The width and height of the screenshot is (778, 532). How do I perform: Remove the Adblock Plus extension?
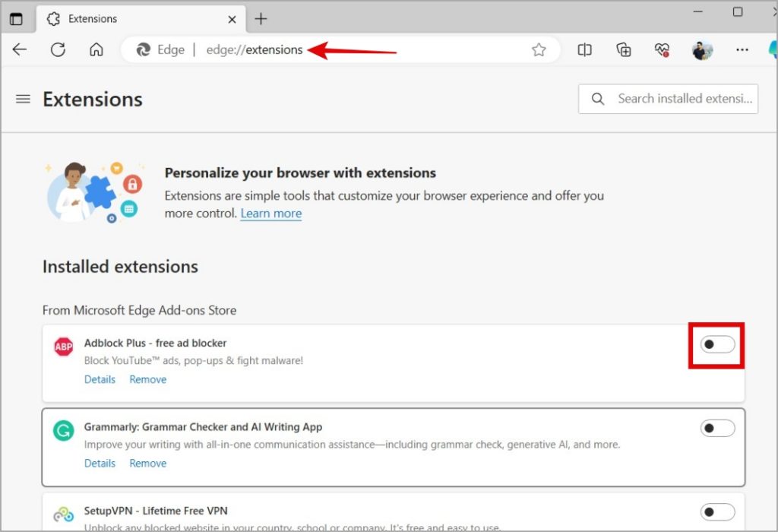point(148,379)
